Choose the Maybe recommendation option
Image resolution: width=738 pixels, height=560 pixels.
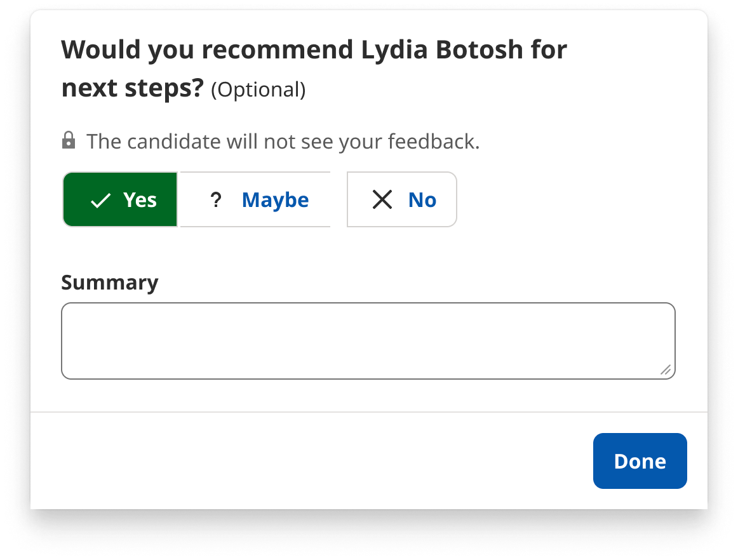(x=255, y=200)
